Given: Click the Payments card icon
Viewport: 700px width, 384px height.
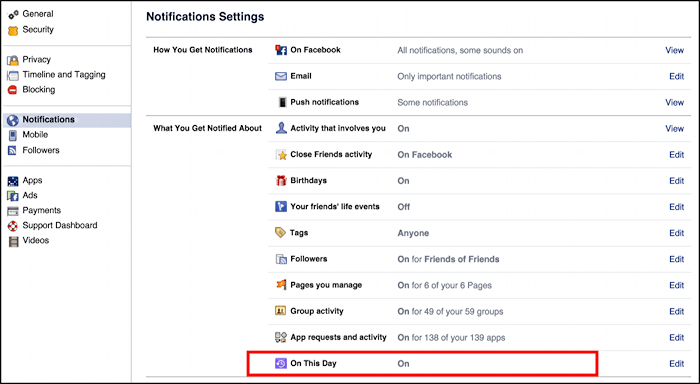Looking at the screenshot, I should [13, 211].
